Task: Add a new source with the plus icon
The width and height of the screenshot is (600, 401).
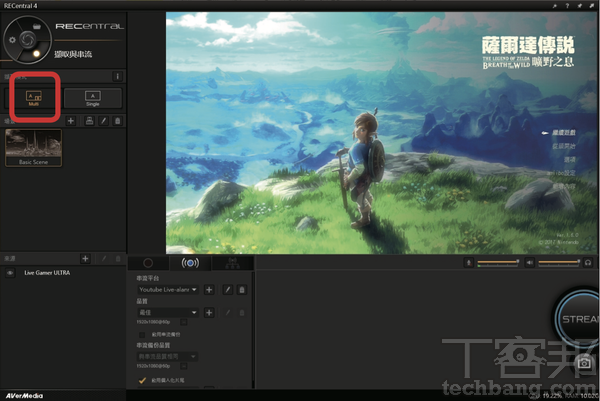Action: (x=85, y=259)
